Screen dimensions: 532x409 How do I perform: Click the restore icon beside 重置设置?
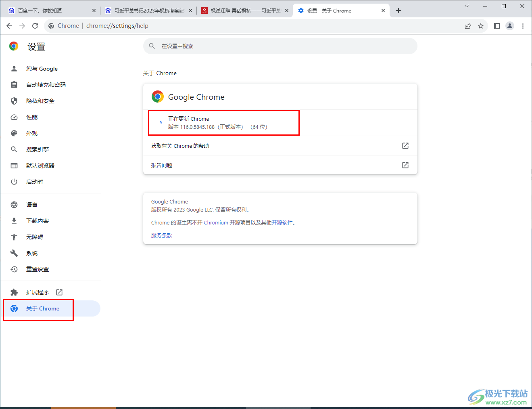pos(14,269)
